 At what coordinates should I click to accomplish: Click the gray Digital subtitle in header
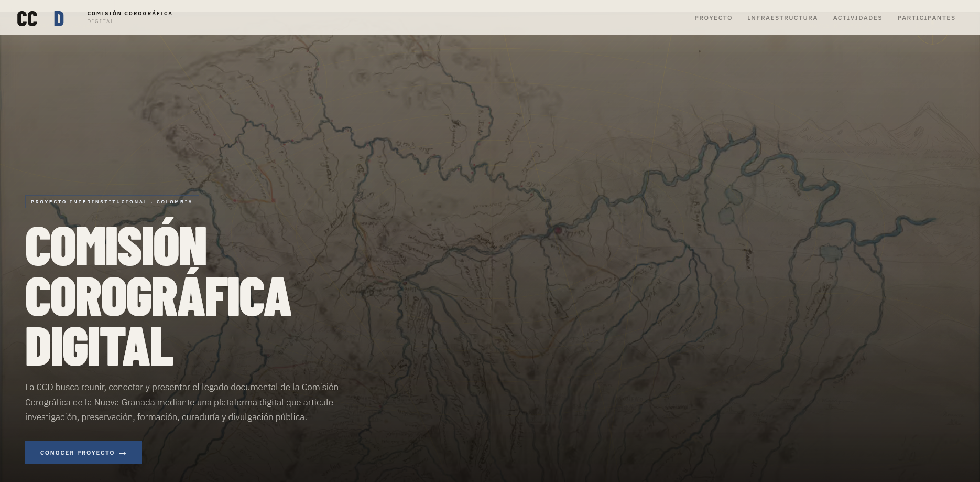pyautogui.click(x=100, y=22)
